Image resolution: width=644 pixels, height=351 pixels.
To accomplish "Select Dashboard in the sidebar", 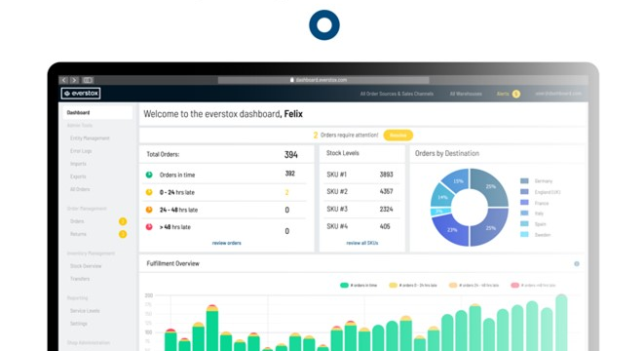I will click(x=97, y=113).
